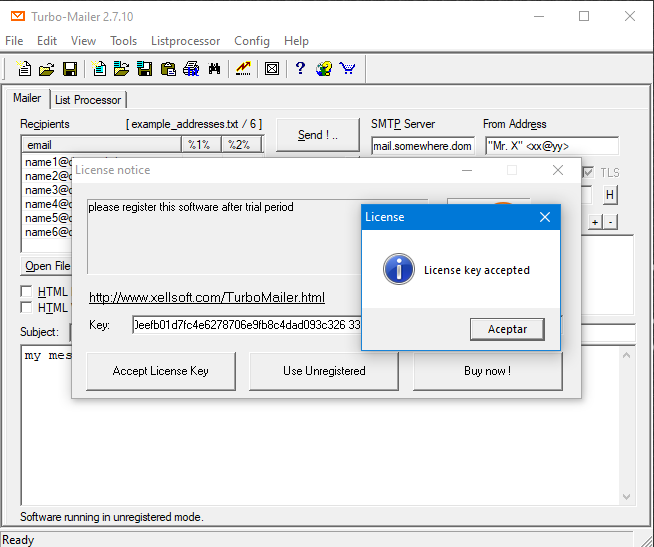Select the name1@ recipient row
This screenshot has height=547, width=654.
click(47, 162)
